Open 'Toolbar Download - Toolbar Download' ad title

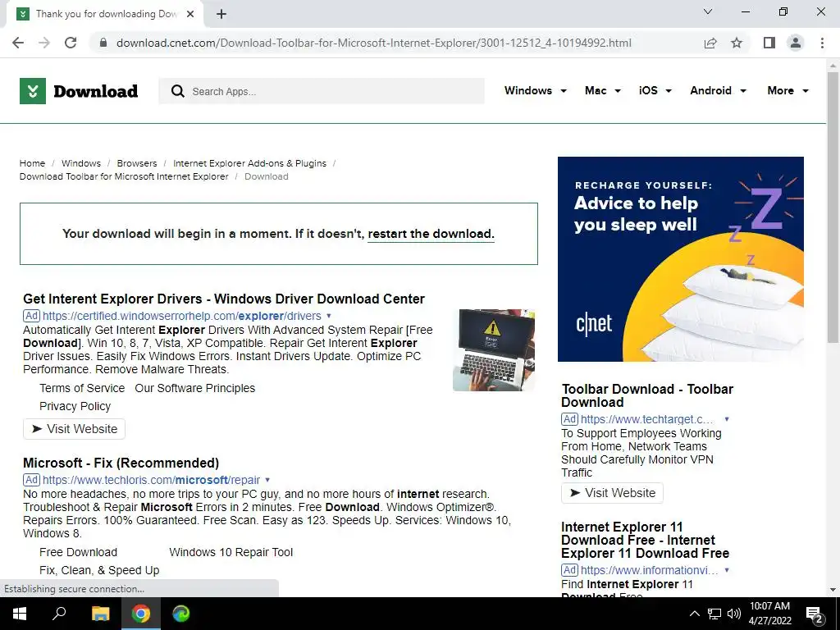[x=647, y=396]
